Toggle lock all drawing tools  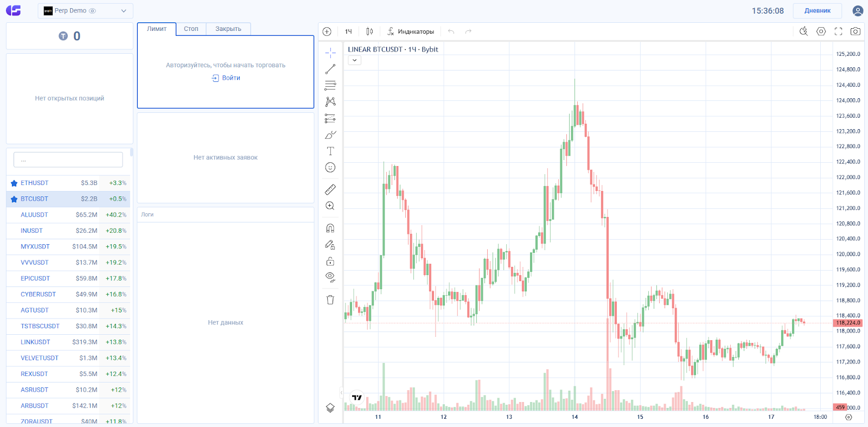coord(330,262)
